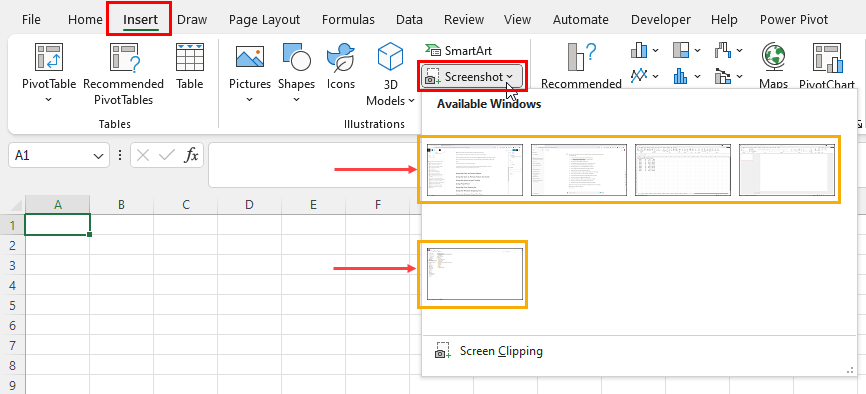Select row 3 header

[12, 265]
